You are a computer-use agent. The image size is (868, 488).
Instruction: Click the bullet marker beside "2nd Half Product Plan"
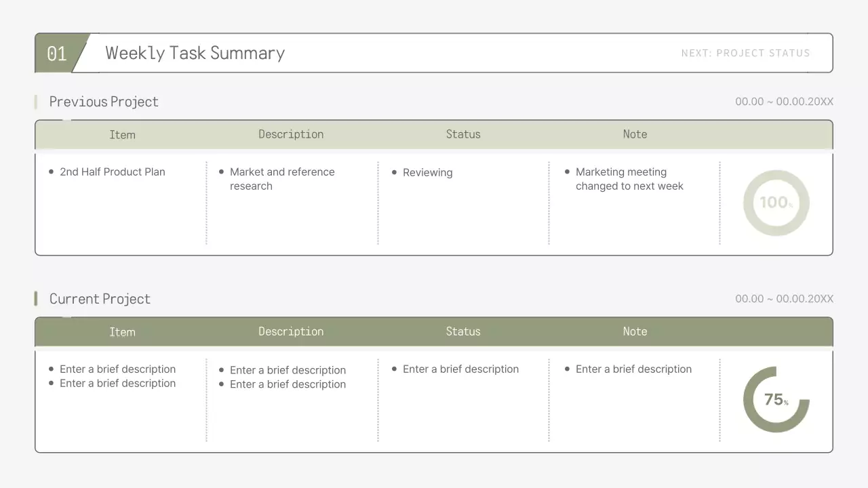click(x=52, y=171)
